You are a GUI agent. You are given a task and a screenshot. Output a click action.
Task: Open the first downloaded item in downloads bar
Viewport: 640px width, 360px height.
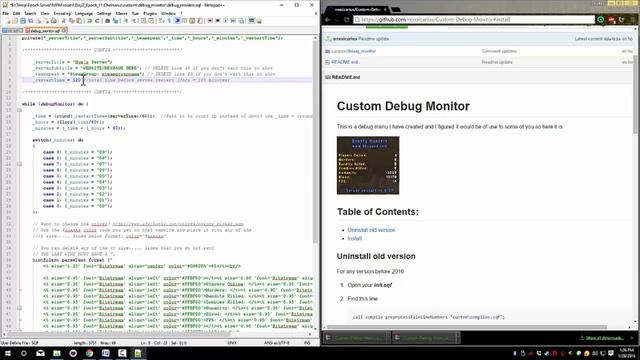pyautogui.click(x=356, y=338)
